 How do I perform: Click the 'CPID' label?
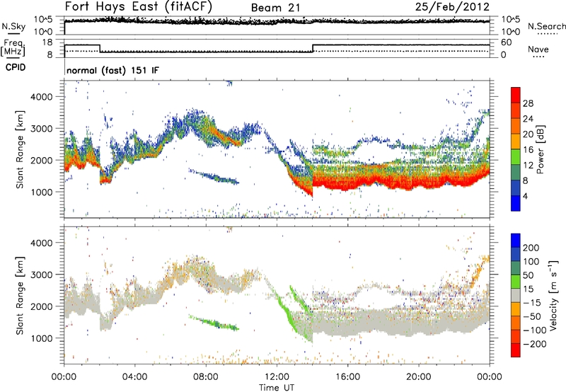16,67
